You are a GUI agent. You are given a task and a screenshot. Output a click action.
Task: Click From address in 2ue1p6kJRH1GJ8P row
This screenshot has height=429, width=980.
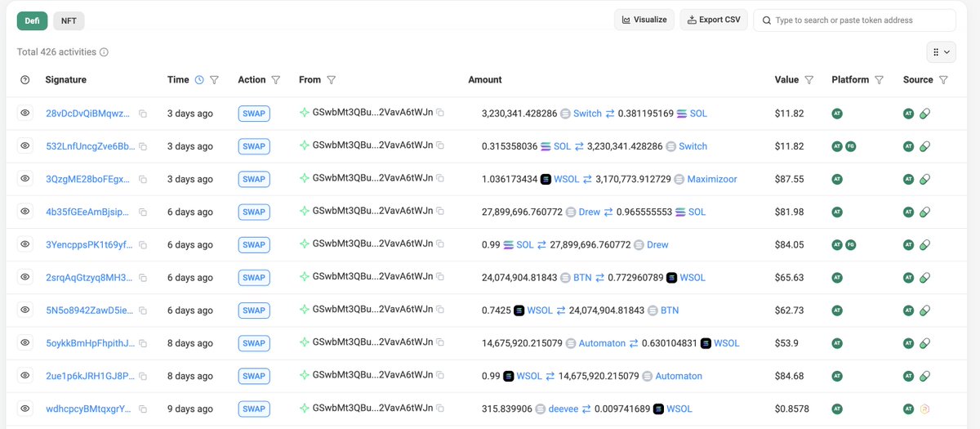(372, 375)
